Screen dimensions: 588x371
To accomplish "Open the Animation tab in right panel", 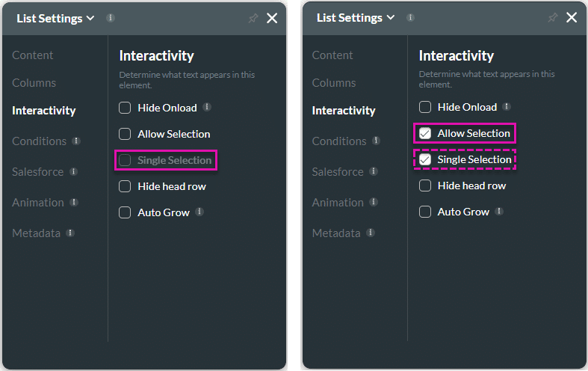I will coord(338,202).
